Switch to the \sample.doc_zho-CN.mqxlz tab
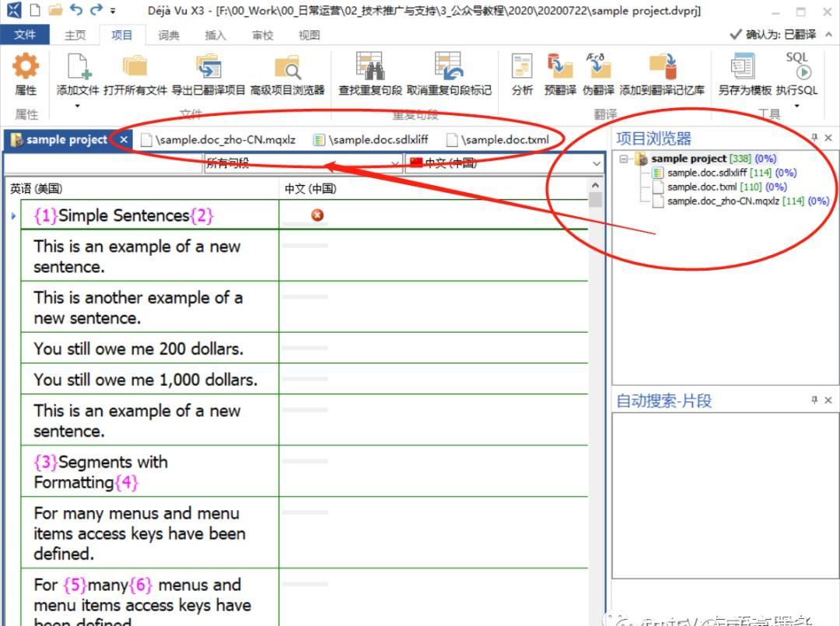 [x=218, y=140]
